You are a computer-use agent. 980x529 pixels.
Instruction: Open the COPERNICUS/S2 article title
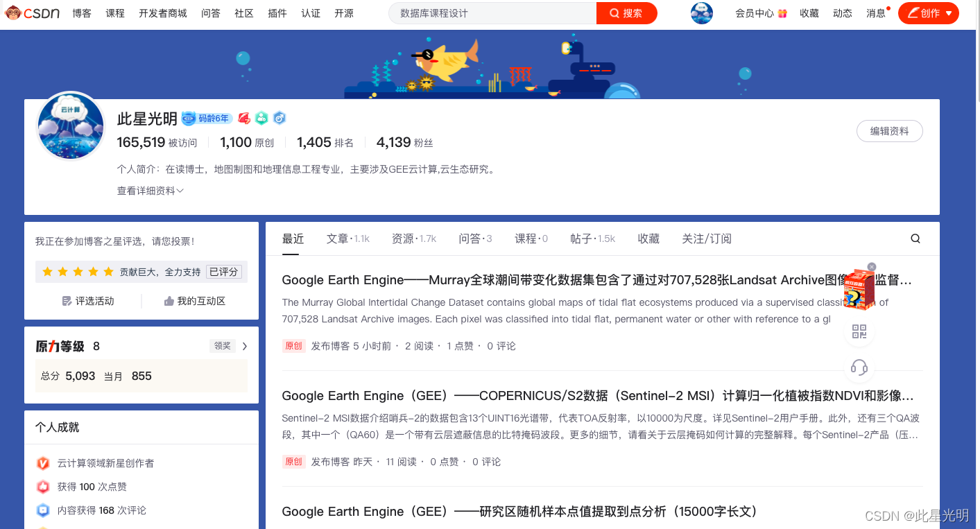597,396
